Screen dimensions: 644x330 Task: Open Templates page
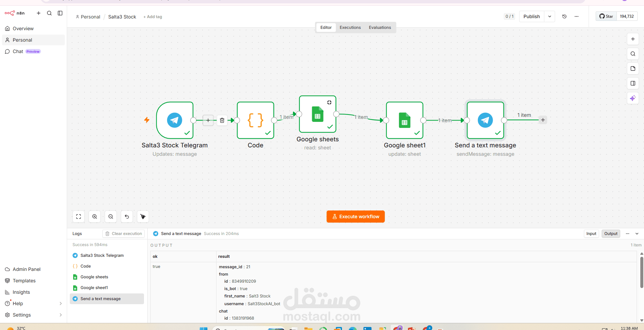[x=33, y=281]
